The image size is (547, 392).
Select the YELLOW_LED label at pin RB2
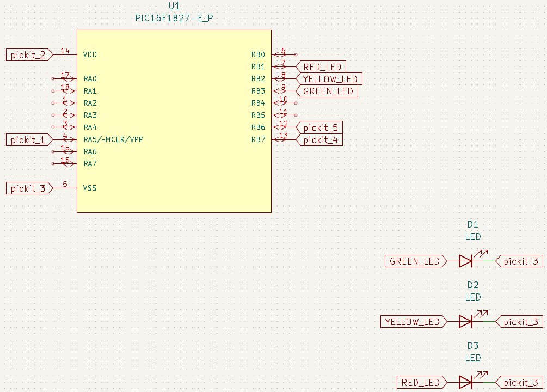click(x=329, y=79)
